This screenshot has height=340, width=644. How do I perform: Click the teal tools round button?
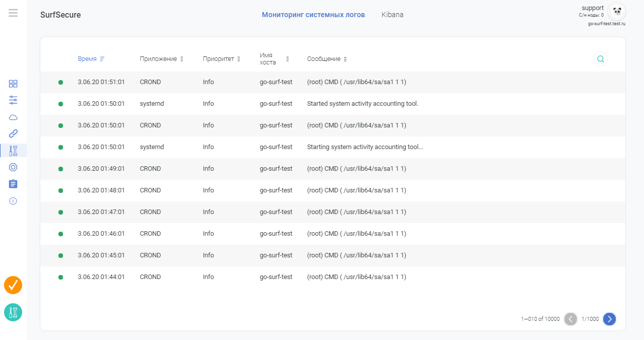pos(13,312)
